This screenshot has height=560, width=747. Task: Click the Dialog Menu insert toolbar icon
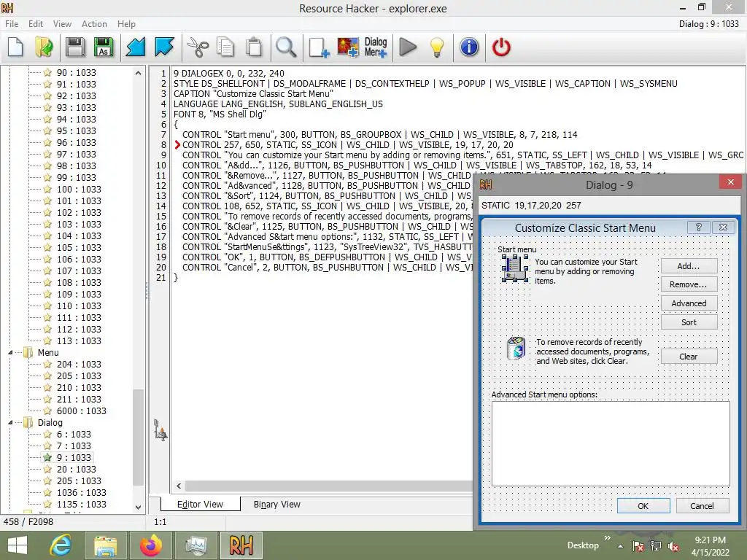pos(376,47)
